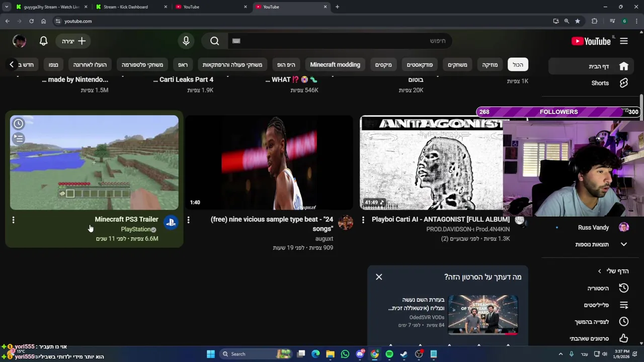The width and height of the screenshot is (644, 362).
Task: Open the PlayStation channel name link
Action: 135,229
